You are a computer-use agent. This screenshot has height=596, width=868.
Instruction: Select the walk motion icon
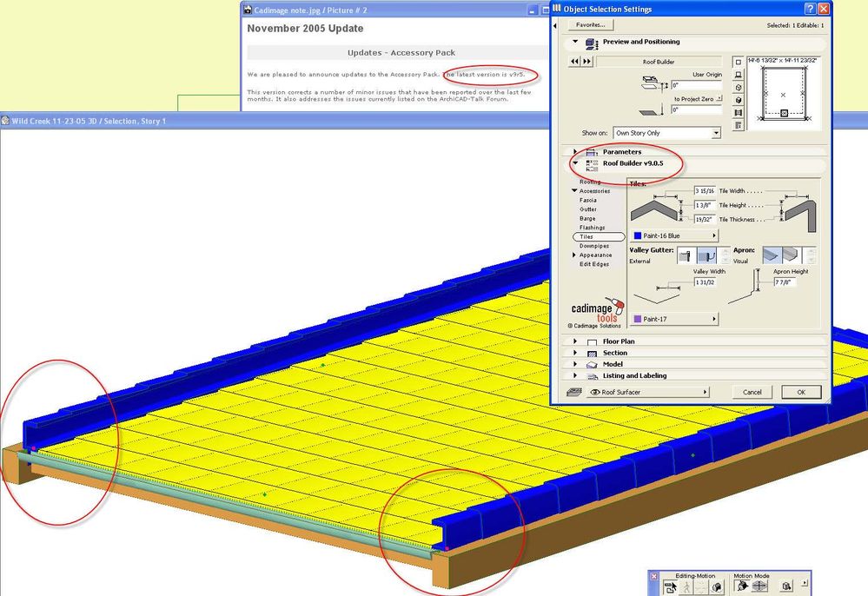coord(686,586)
